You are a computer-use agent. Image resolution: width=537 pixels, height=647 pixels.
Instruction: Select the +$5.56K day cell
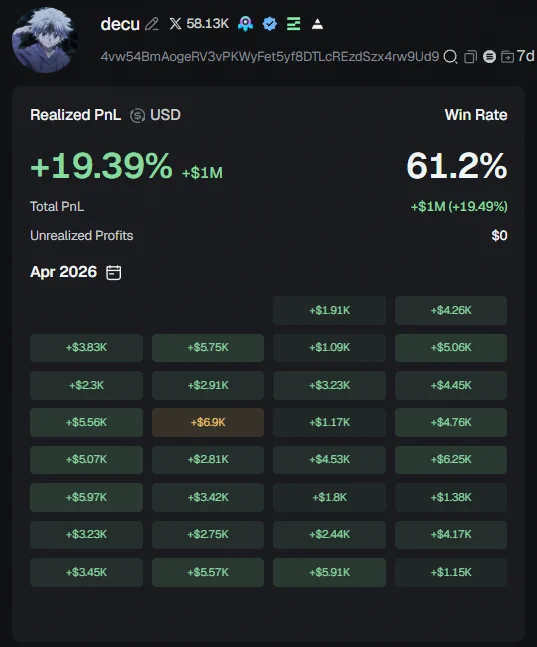(x=86, y=423)
